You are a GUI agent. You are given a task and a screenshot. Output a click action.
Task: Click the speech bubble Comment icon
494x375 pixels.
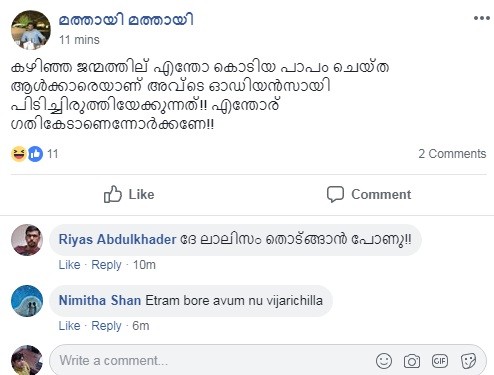tap(335, 194)
